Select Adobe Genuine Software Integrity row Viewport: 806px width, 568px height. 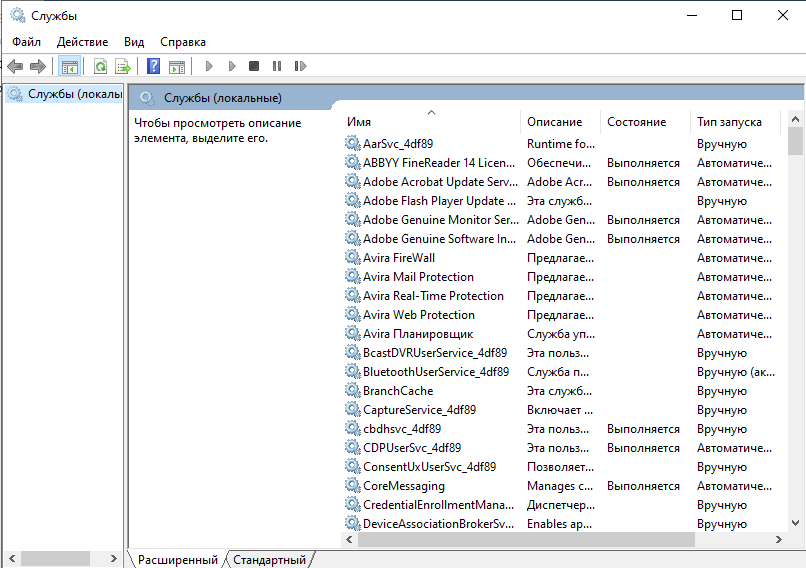point(560,239)
